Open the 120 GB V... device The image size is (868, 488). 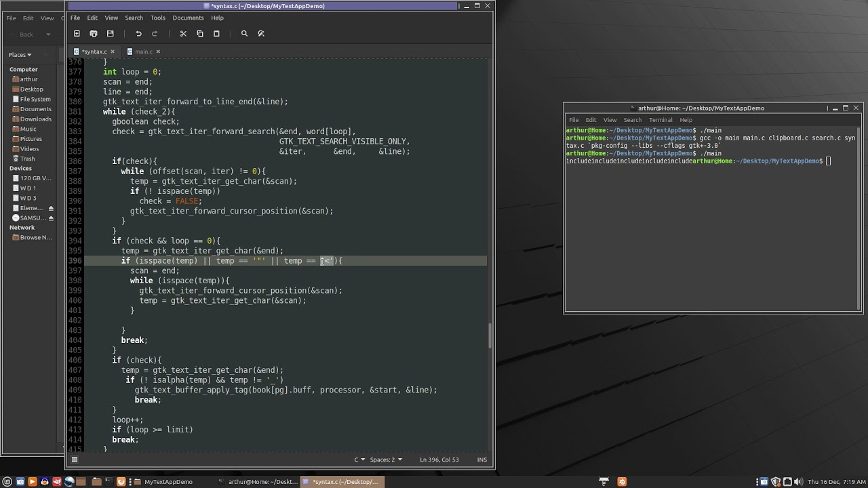(31, 178)
